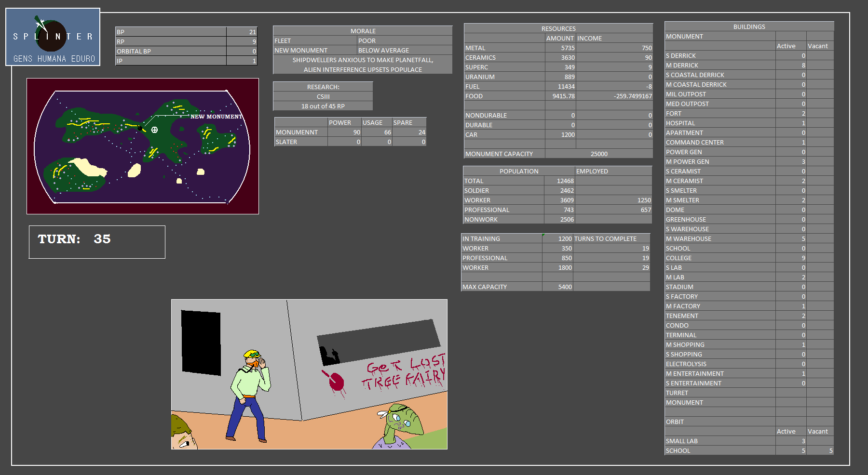This screenshot has width=868, height=475.
Task: Click the large cream-colored island on the map
Action: coord(88,167)
